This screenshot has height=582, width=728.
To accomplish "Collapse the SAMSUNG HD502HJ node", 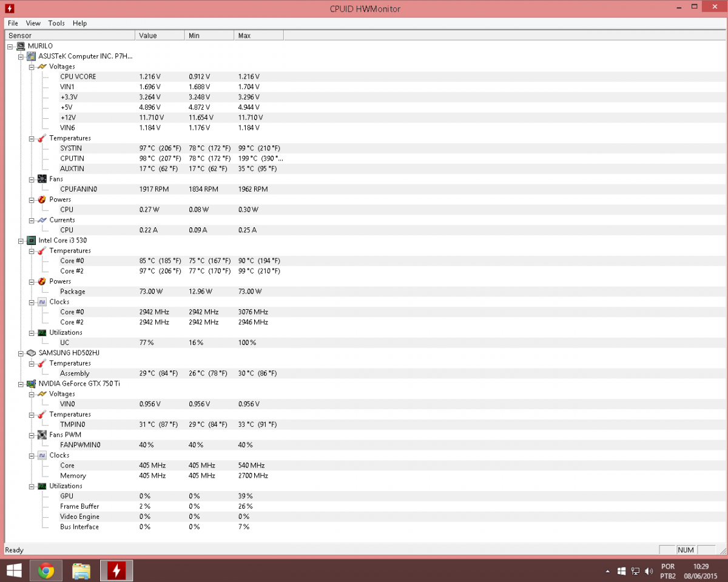I will pos(21,353).
